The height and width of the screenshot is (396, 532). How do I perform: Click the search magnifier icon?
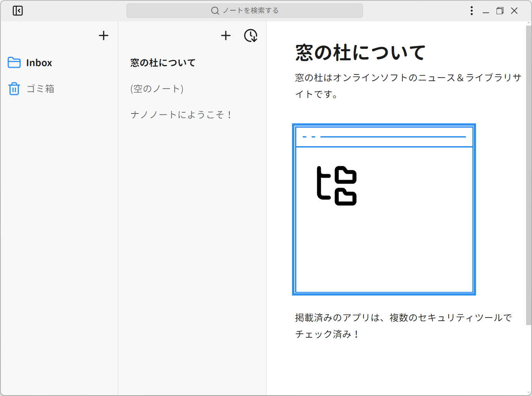[x=215, y=11]
